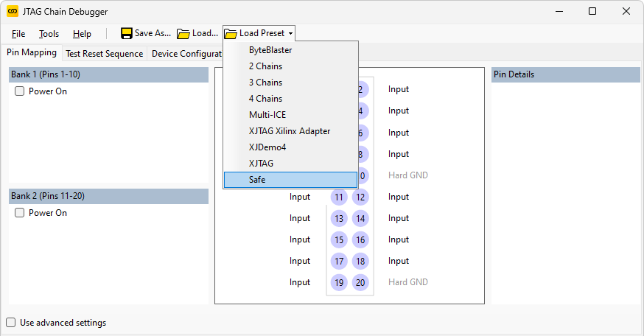Select pin 11 circle in connector diagram

[339, 197]
